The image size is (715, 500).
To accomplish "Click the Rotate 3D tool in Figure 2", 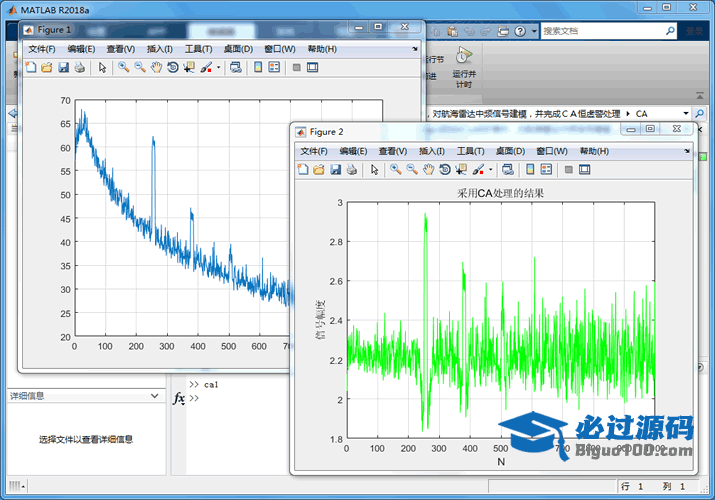I will click(445, 170).
